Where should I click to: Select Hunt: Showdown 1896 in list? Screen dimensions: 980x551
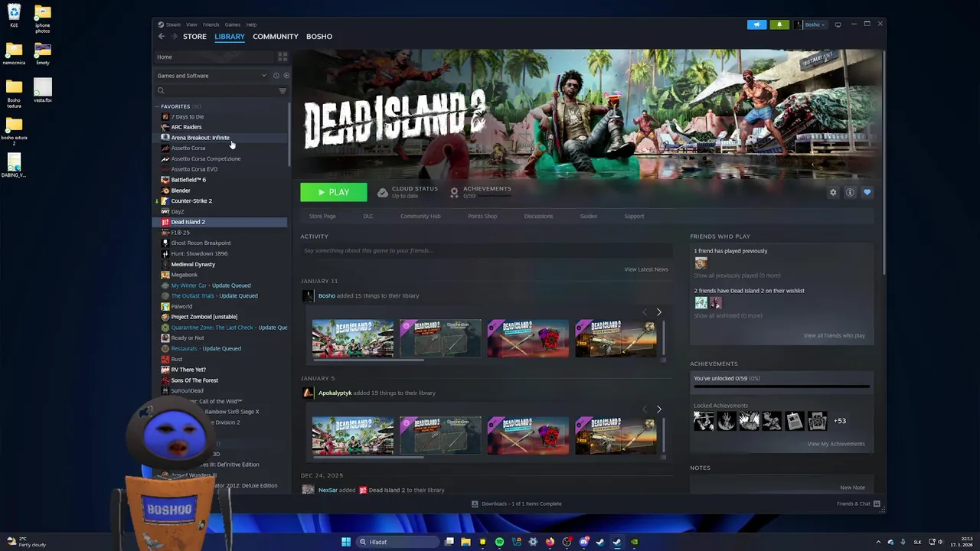(199, 254)
